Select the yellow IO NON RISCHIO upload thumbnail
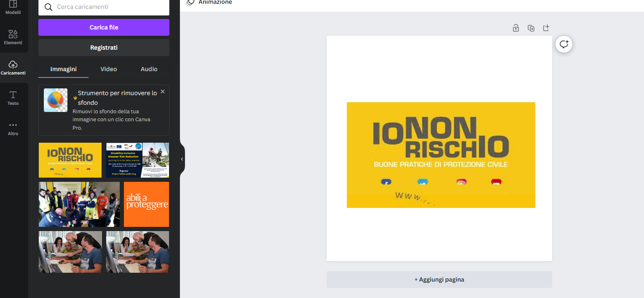The image size is (644, 298). click(70, 160)
